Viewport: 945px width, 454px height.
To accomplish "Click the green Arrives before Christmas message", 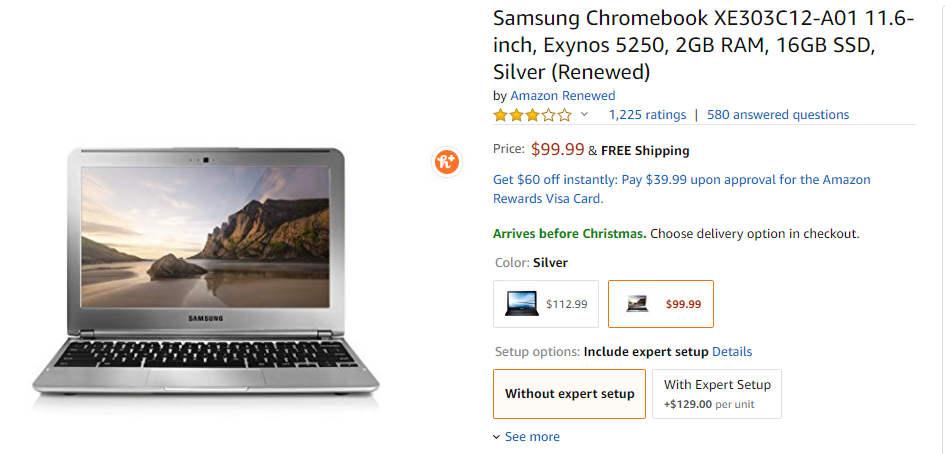I will pos(569,234).
